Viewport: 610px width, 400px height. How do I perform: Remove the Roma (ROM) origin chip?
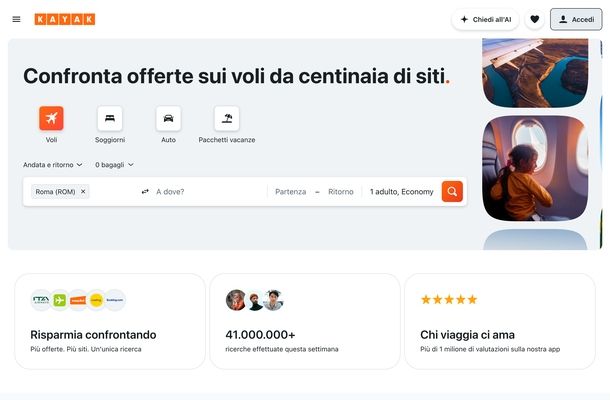pyautogui.click(x=83, y=191)
